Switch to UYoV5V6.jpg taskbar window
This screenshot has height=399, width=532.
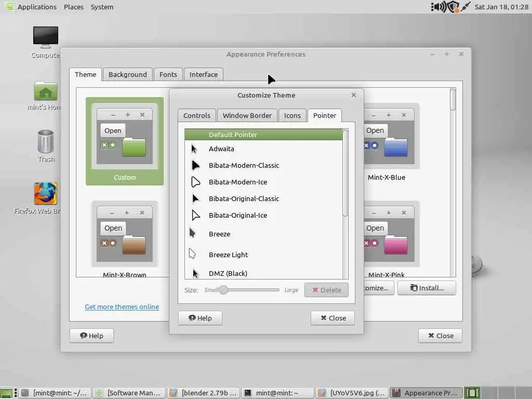tap(352, 393)
